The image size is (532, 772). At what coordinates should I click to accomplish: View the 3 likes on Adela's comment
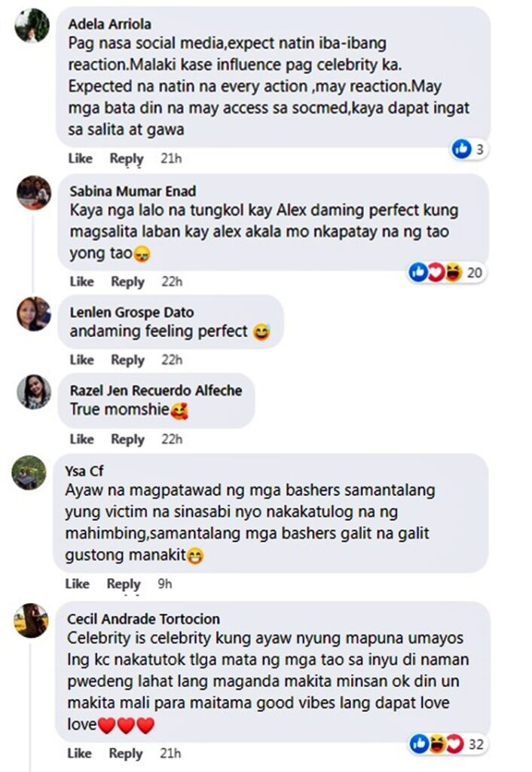(469, 149)
